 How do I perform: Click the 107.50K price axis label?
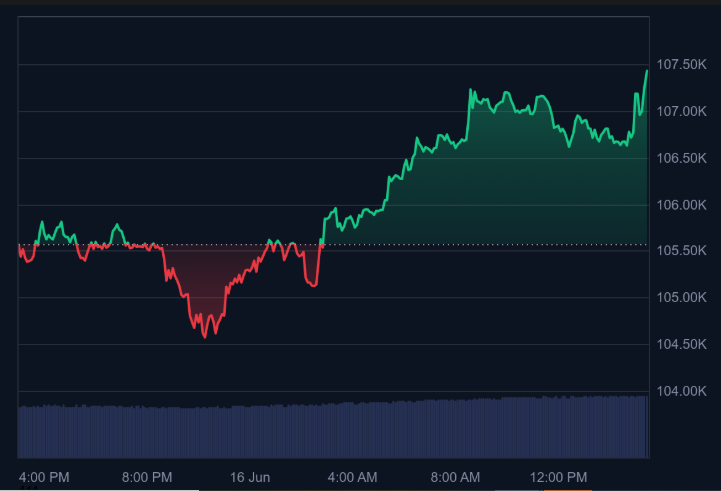tap(681, 64)
